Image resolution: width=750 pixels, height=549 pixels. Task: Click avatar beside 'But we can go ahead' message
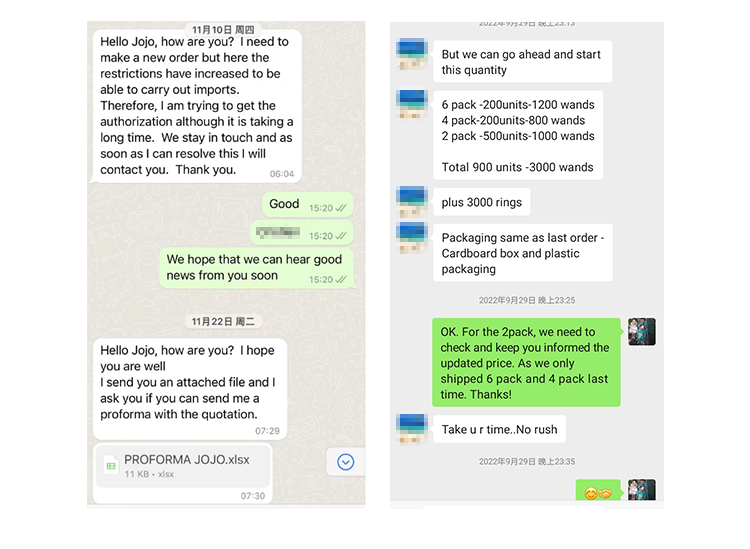pos(411,54)
